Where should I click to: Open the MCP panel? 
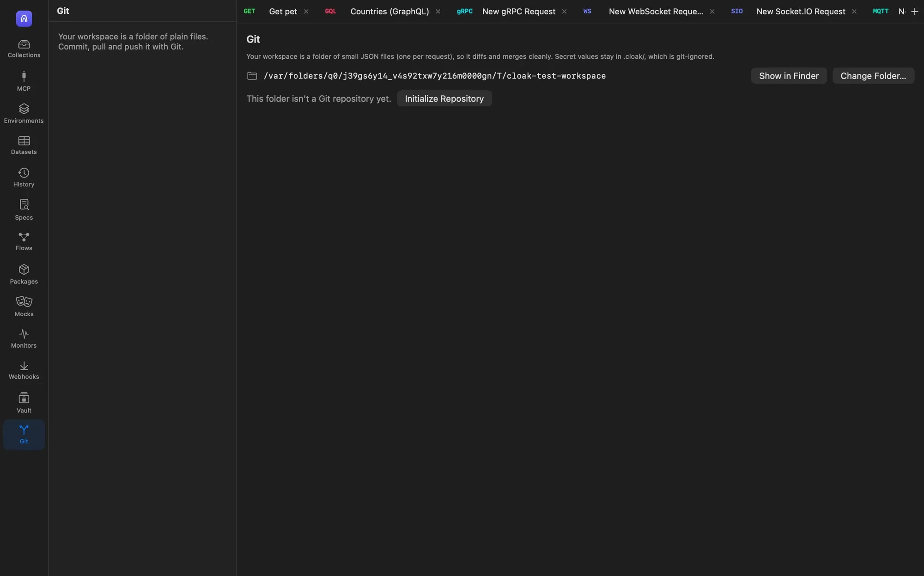(24, 81)
